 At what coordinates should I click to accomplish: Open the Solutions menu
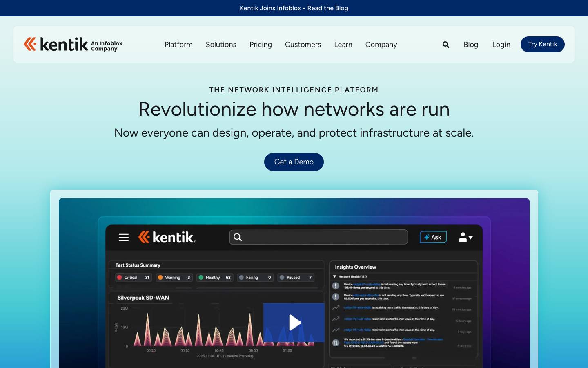[221, 45]
